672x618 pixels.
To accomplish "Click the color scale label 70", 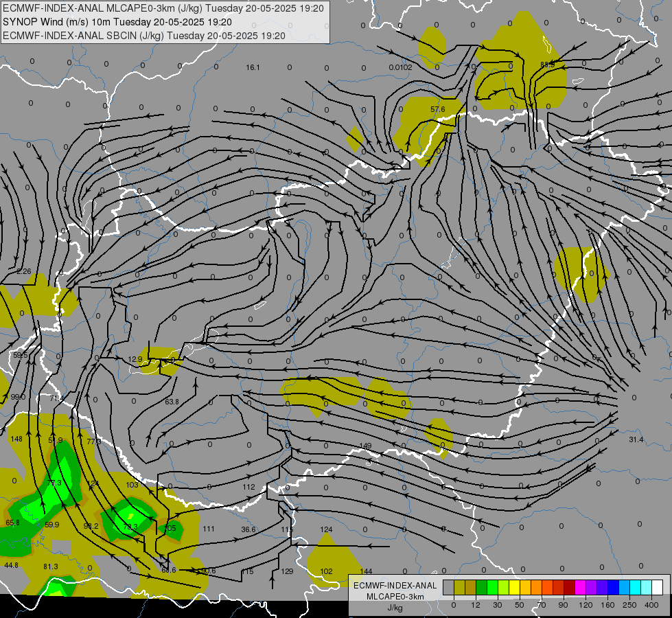I will coord(542,605).
